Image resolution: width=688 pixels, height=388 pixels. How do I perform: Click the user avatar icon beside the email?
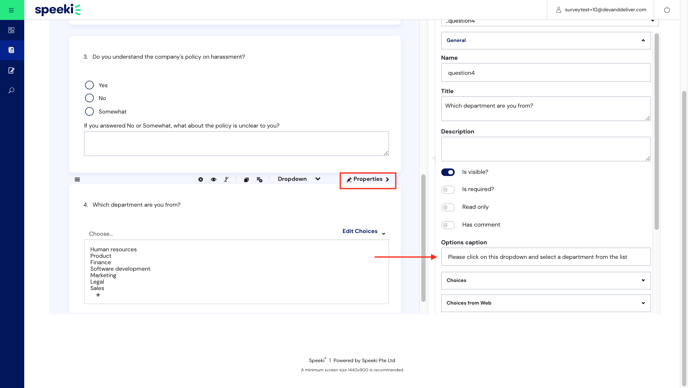click(x=559, y=10)
